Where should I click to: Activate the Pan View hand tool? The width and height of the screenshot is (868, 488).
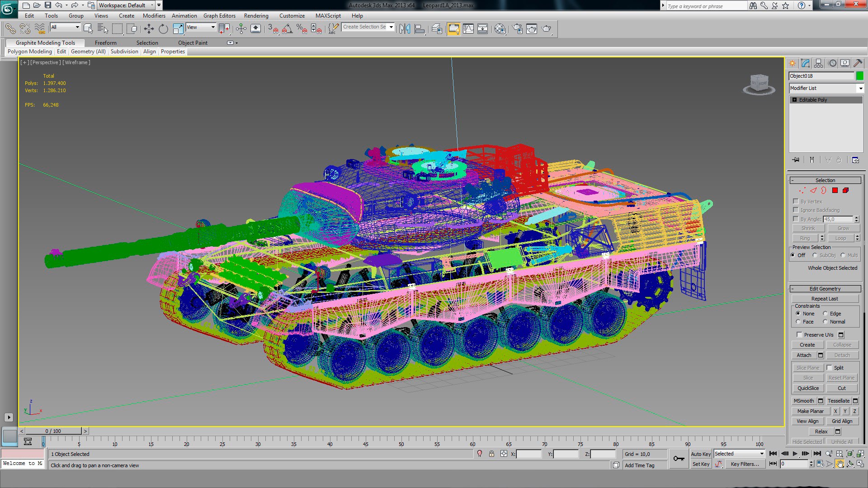pyautogui.click(x=840, y=464)
